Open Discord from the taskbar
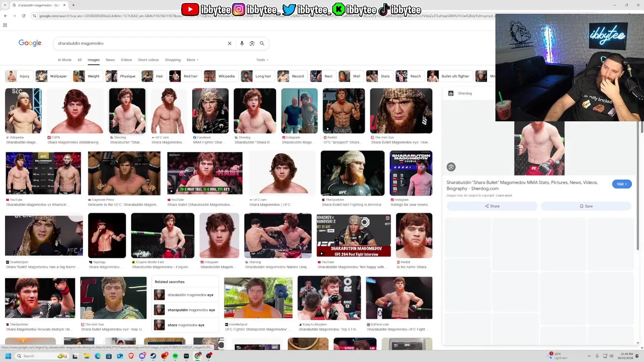The width and height of the screenshot is (644, 362). (x=142, y=356)
